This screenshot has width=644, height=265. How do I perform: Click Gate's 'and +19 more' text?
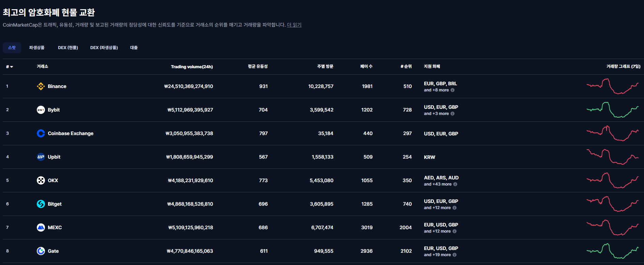click(x=437, y=255)
